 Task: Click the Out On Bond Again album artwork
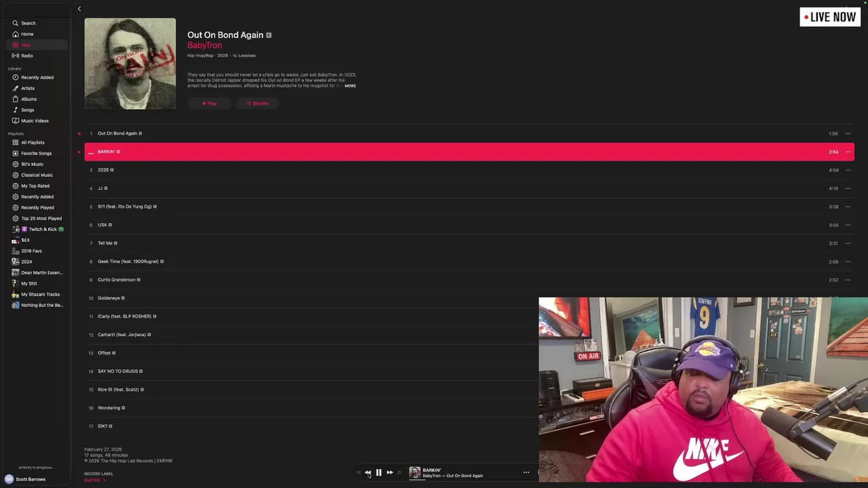tap(130, 64)
